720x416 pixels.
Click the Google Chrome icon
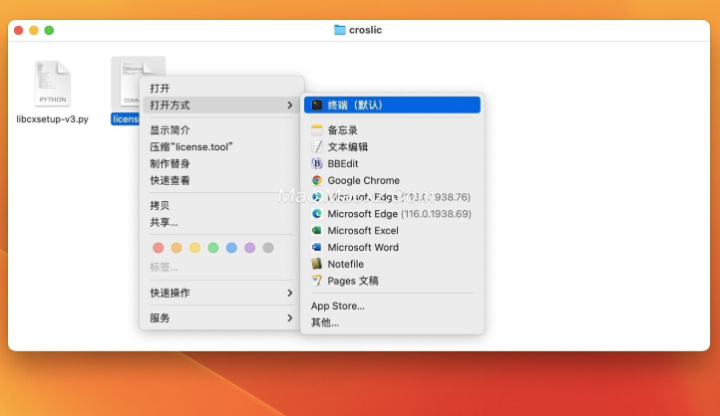click(317, 180)
